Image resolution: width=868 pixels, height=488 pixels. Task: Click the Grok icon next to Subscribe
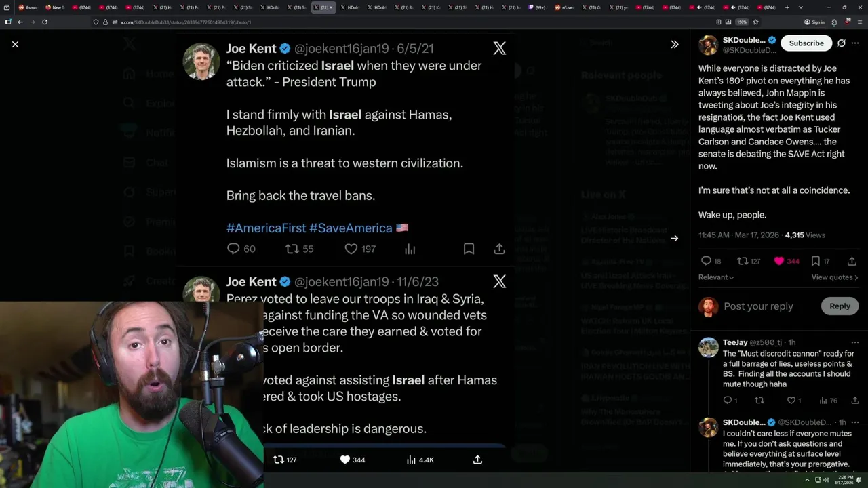(x=842, y=43)
